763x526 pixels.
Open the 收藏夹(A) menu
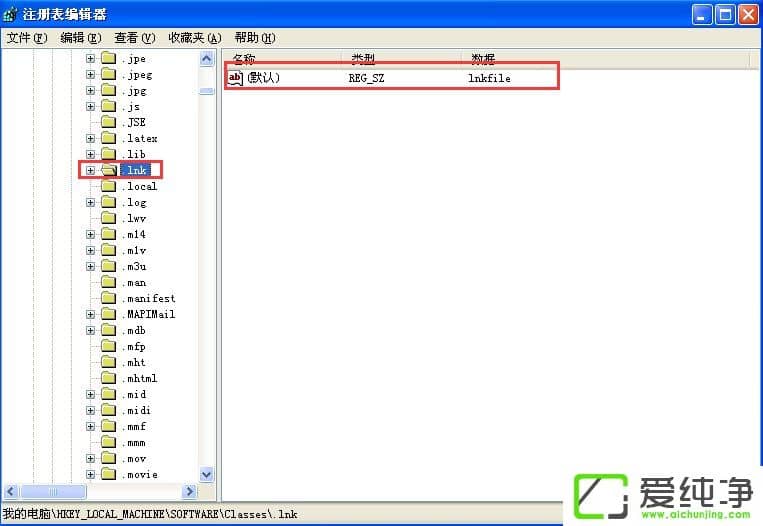195,37
